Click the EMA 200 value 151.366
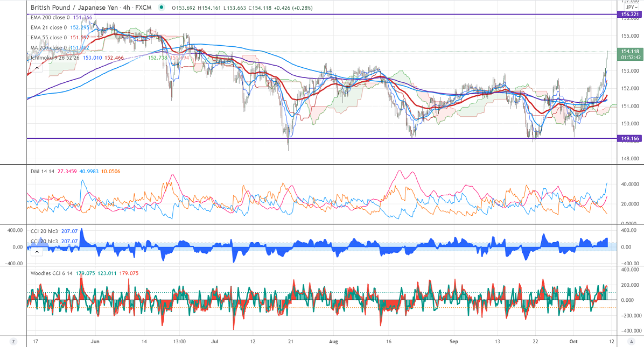Screen dimensions: 644x347 (82, 18)
